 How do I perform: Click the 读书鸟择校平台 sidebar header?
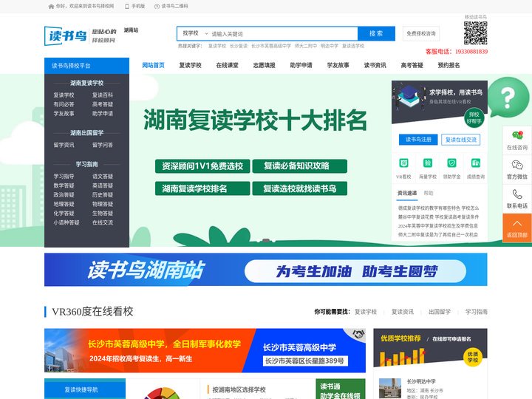click(x=87, y=66)
